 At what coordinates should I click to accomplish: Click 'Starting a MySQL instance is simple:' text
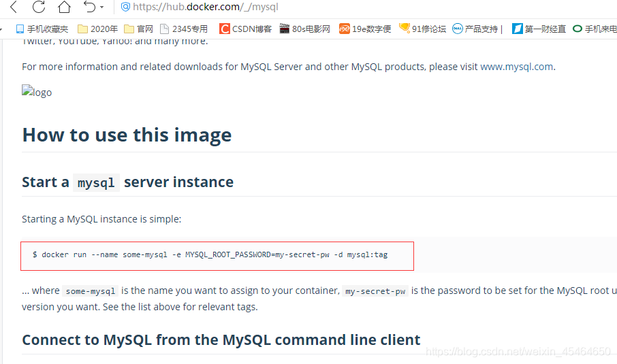click(x=101, y=219)
